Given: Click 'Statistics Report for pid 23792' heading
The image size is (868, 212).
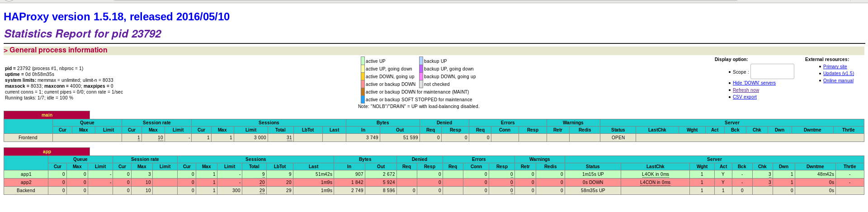Looking at the screenshot, I should pyautogui.click(x=83, y=34).
